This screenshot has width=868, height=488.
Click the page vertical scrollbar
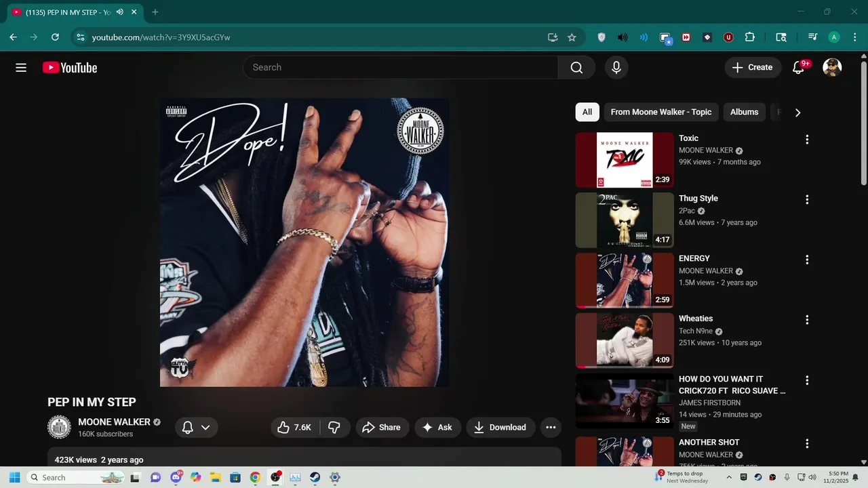click(x=864, y=123)
